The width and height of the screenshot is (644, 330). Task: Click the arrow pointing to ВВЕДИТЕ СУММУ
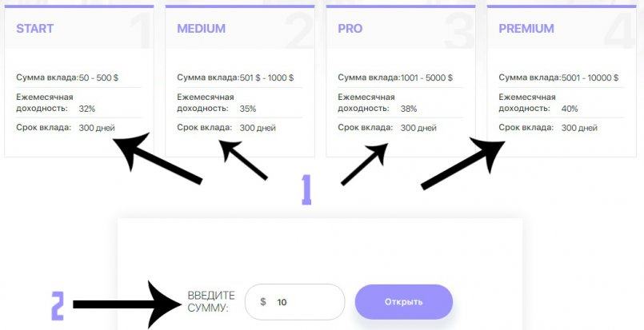(127, 304)
